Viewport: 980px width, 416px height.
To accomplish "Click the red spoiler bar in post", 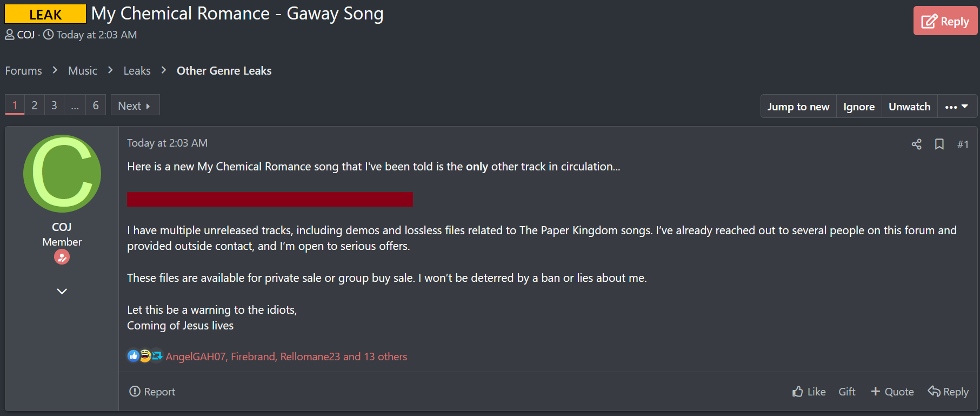I will tap(270, 199).
